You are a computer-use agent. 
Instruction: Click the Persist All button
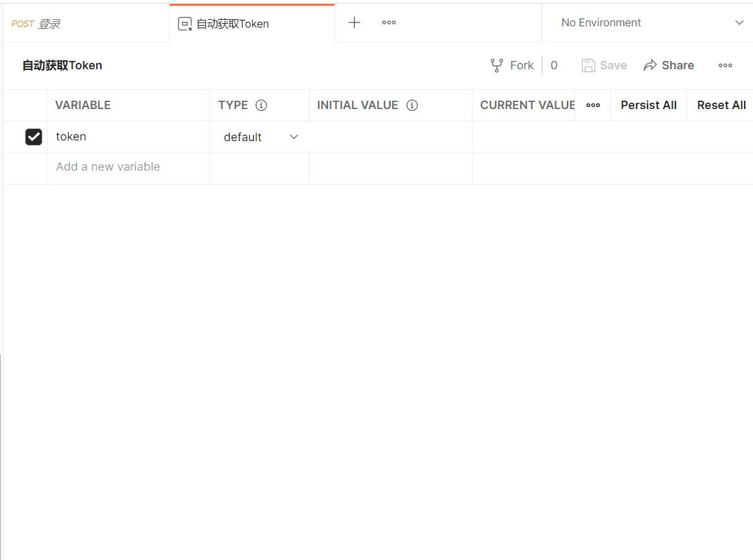648,105
